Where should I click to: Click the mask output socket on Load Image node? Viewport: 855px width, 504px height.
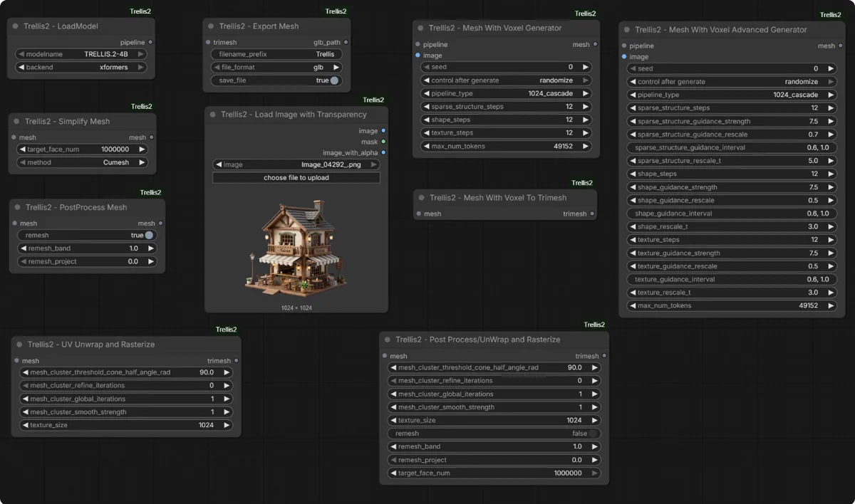click(383, 142)
